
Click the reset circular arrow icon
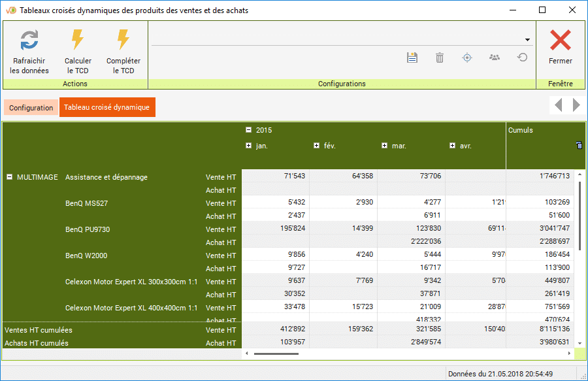pyautogui.click(x=522, y=58)
